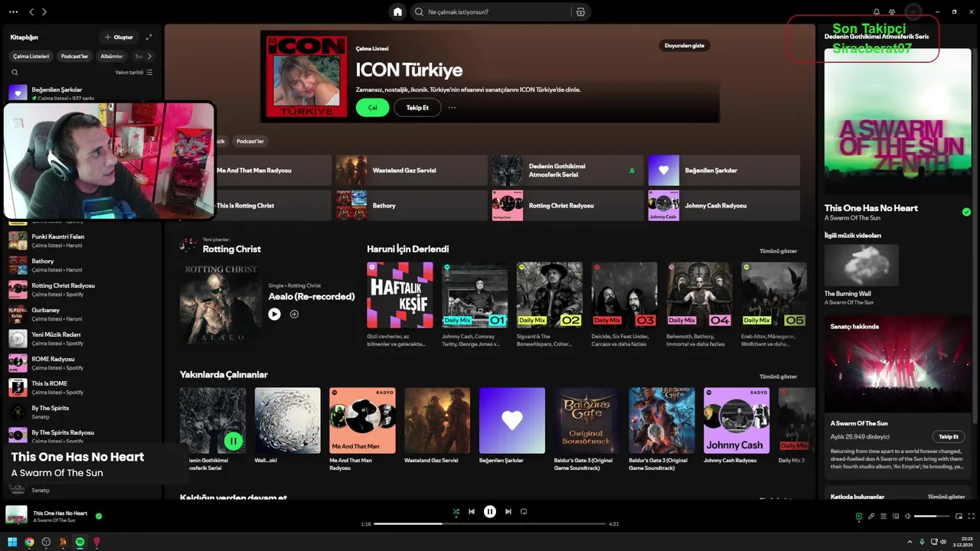Viewport: 980px width, 551px height.
Task: Play the Aealo (Re-recorded) single
Action: [x=274, y=314]
